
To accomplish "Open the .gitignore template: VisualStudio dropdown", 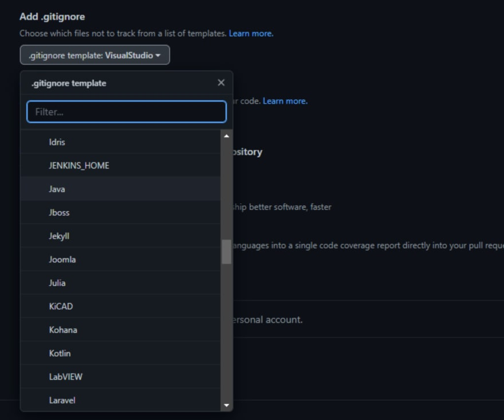I will [x=95, y=55].
